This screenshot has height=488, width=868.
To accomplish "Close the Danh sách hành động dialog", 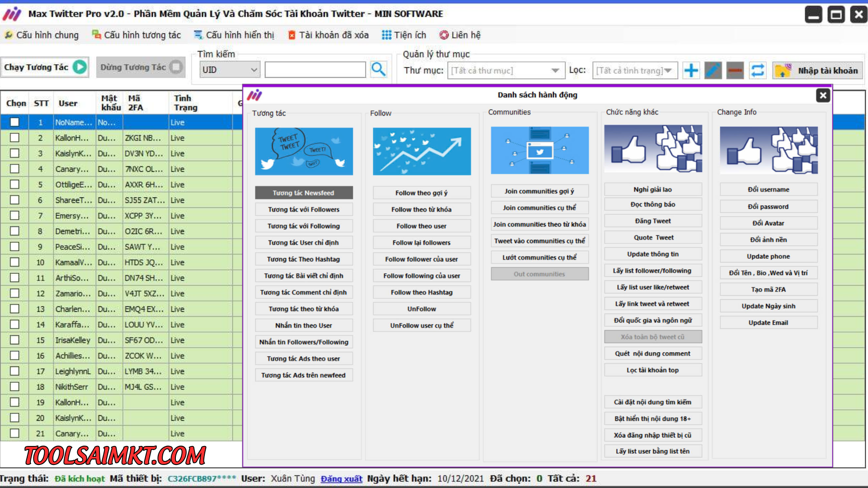I will tap(823, 95).
